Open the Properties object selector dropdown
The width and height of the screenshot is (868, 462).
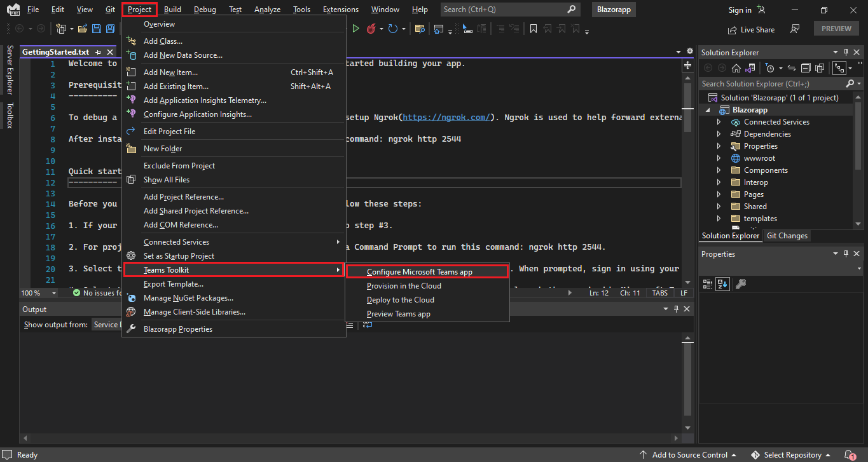pos(858,269)
